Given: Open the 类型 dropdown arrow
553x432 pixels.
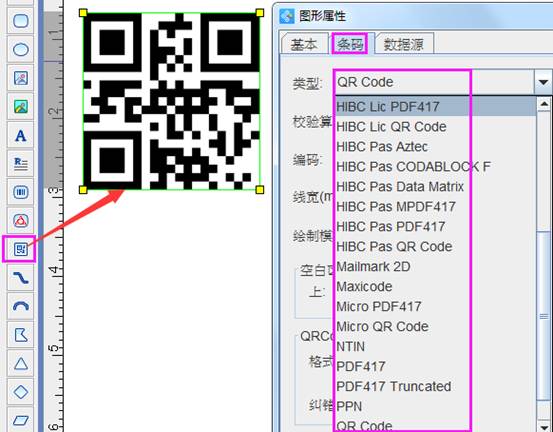Looking at the screenshot, I should [543, 82].
